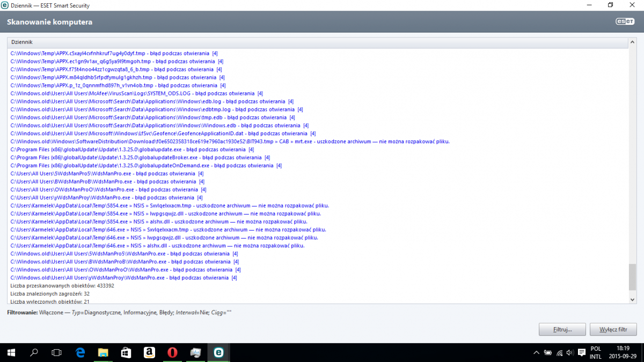The image size is (644, 362).
Task: Select the 5854.exe lwpgsqwjz.dll entry
Action: coord(165,214)
